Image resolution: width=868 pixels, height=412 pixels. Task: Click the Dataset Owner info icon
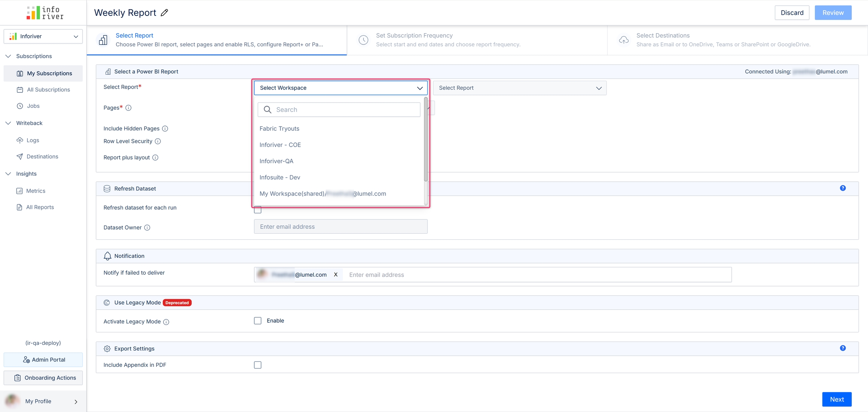click(147, 228)
